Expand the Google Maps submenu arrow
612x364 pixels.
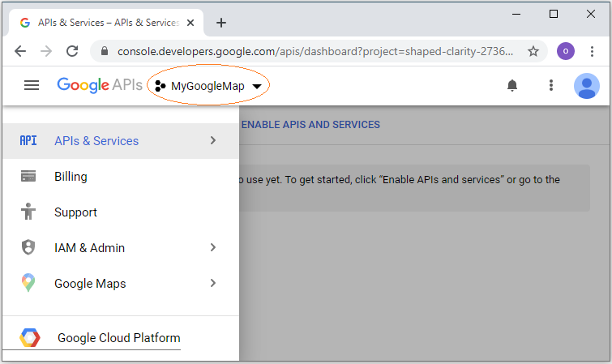pos(213,283)
